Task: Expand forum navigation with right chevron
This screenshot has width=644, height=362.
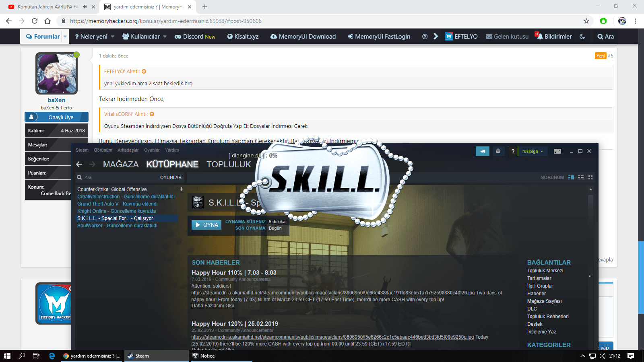Action: coord(436,37)
